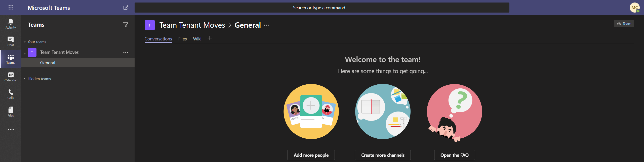Click the Create more channels button
Viewport: 644px width, 162px height.
coord(383,155)
